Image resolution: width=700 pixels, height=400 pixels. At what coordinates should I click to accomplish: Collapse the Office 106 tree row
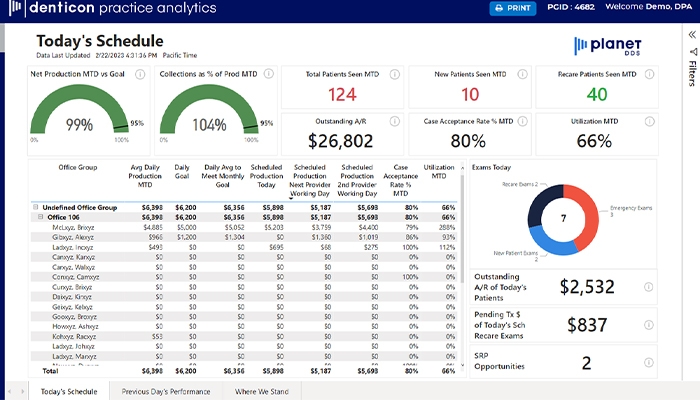(x=41, y=217)
